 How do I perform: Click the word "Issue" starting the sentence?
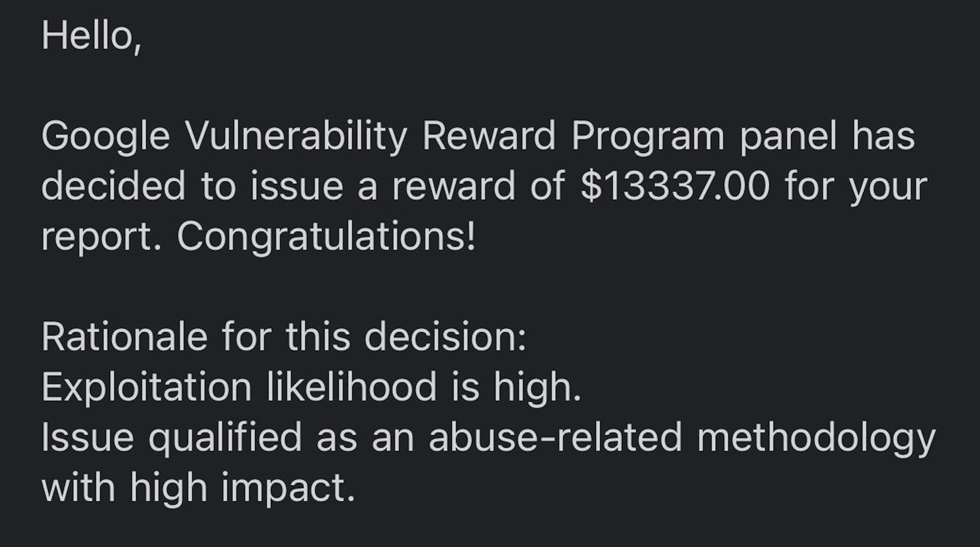click(88, 438)
